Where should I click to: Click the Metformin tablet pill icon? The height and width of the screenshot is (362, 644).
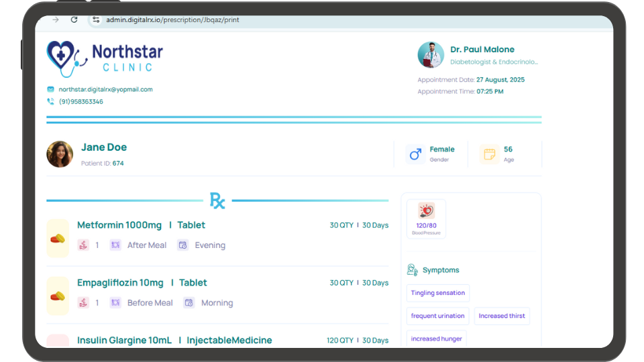58,239
